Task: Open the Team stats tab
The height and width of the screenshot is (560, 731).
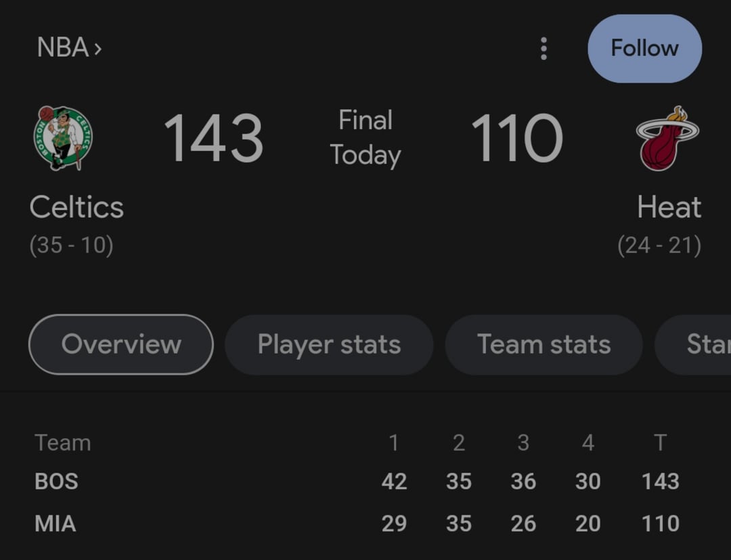Action: click(x=544, y=344)
